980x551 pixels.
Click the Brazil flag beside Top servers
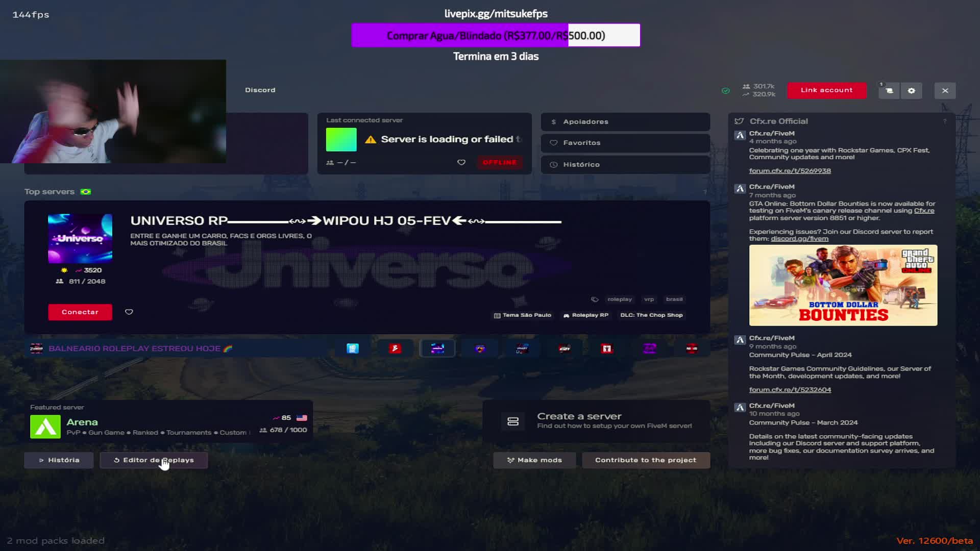86,192
